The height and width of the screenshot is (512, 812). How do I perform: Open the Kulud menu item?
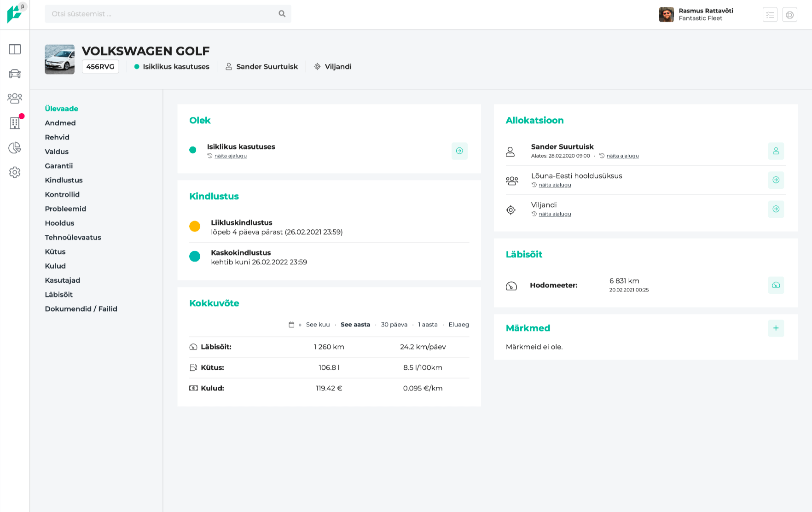tap(55, 266)
